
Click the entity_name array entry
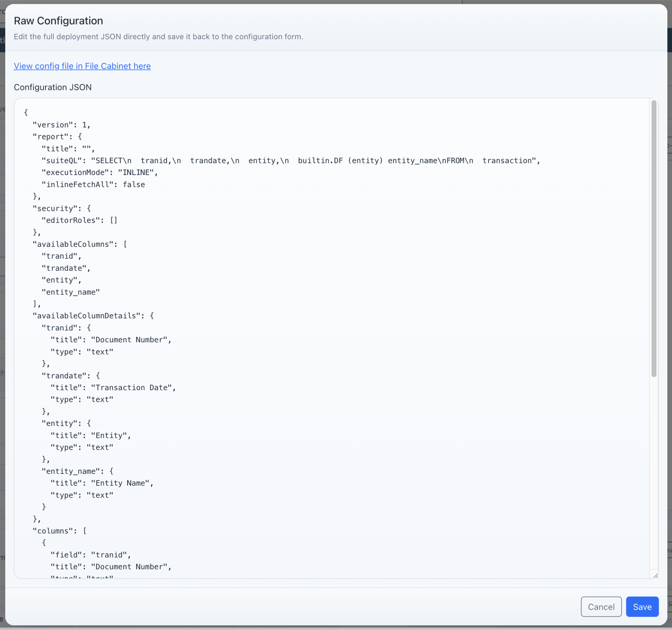(x=71, y=292)
